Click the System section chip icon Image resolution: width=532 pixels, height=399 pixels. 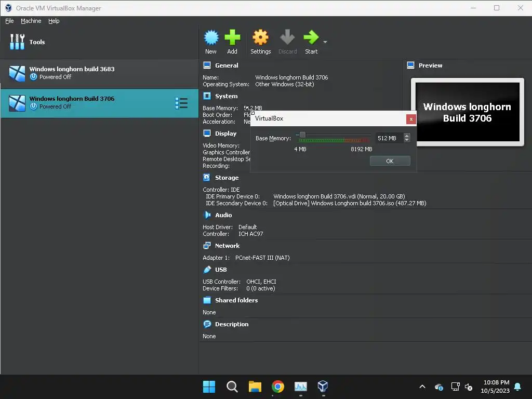point(207,96)
